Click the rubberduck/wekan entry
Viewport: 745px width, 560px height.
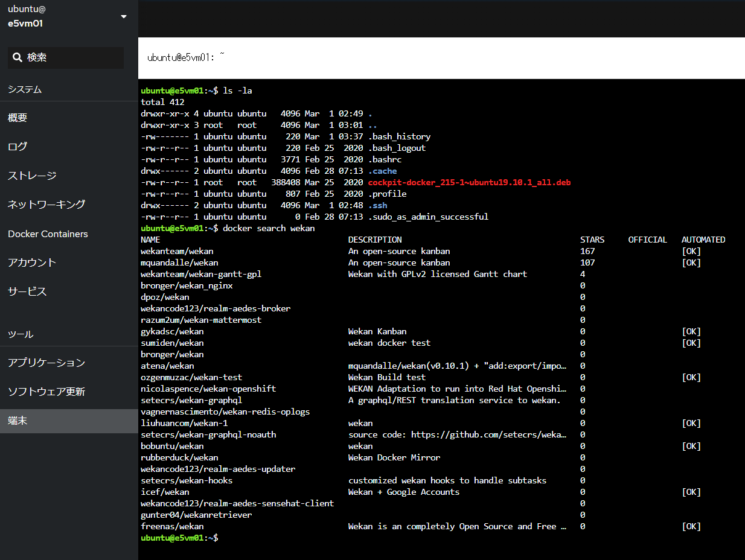tap(179, 457)
